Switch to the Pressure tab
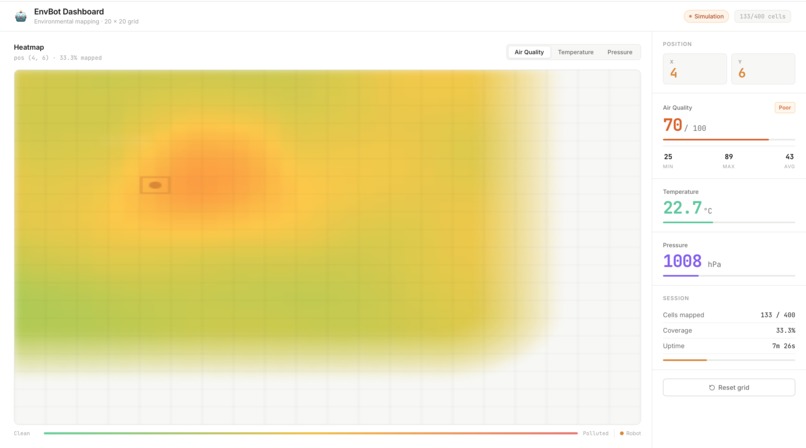Viewport: 806px width, 448px height. pos(619,52)
